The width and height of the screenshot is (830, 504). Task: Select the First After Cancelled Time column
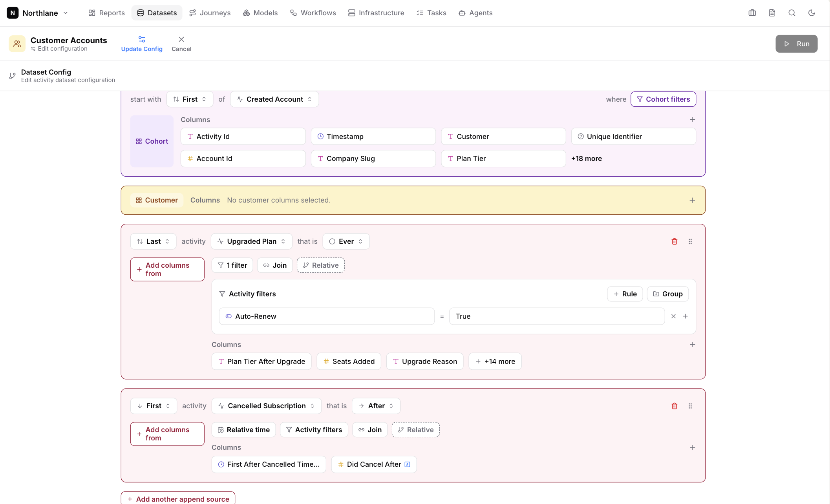point(269,464)
